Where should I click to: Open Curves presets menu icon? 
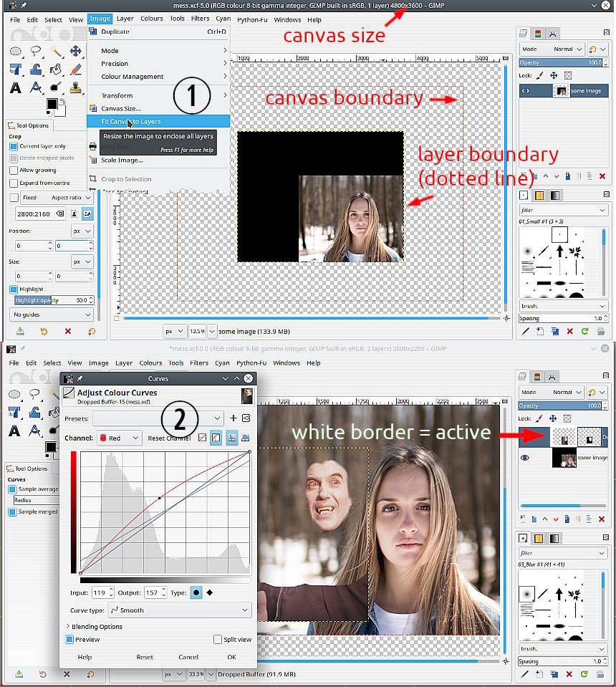coord(246,418)
